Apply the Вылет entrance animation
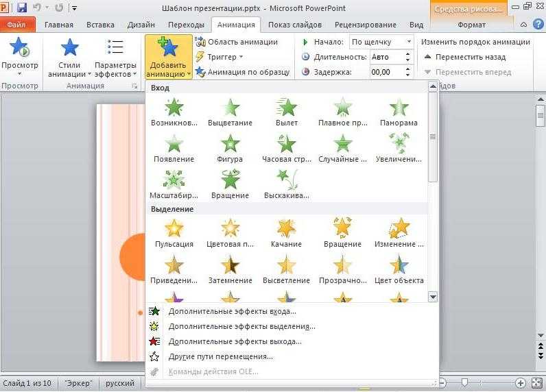The image size is (546, 392). (286, 112)
